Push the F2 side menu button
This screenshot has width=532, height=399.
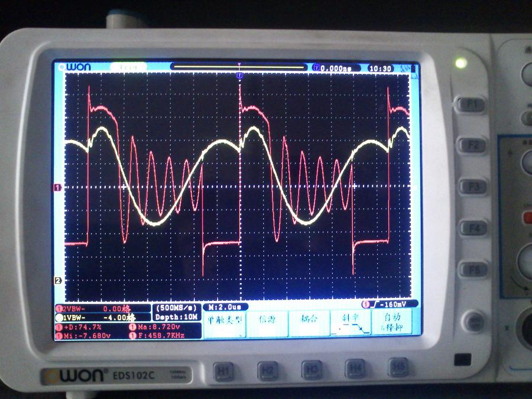click(472, 145)
